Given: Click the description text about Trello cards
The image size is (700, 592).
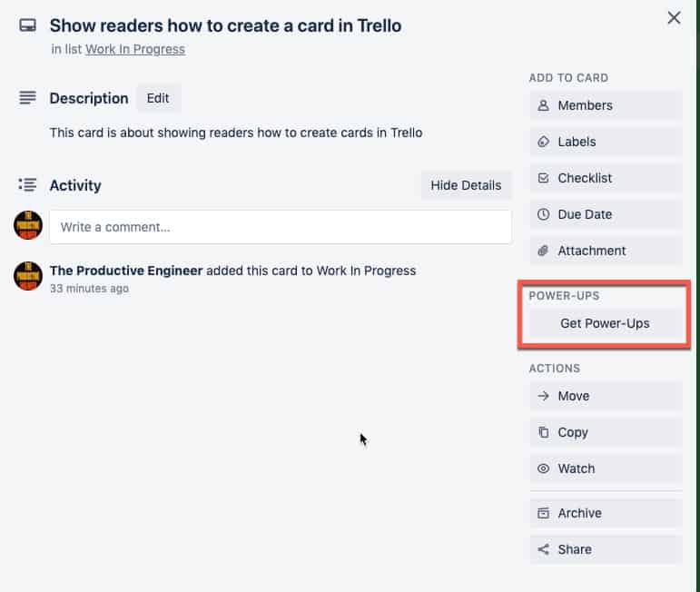Looking at the screenshot, I should 236,133.
